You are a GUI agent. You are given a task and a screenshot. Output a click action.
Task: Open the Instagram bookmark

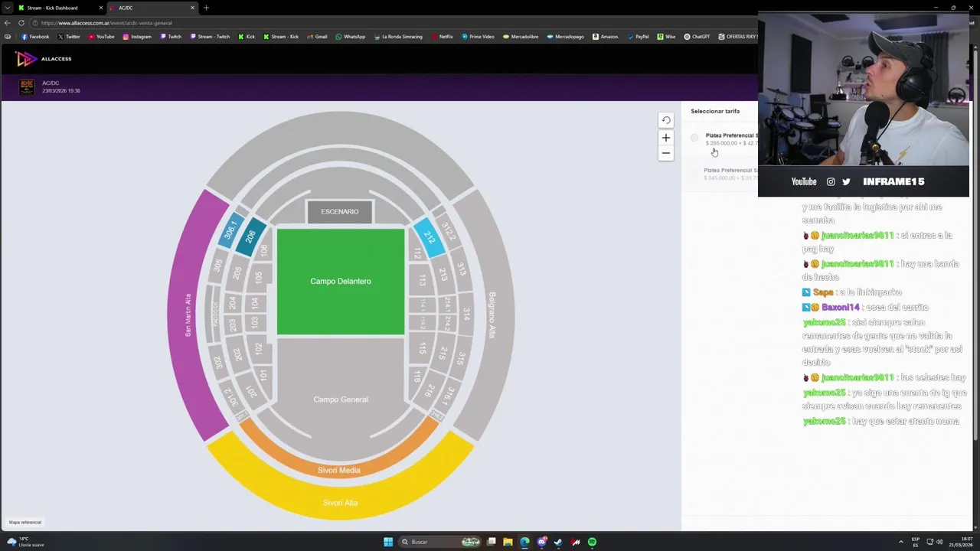tap(137, 37)
